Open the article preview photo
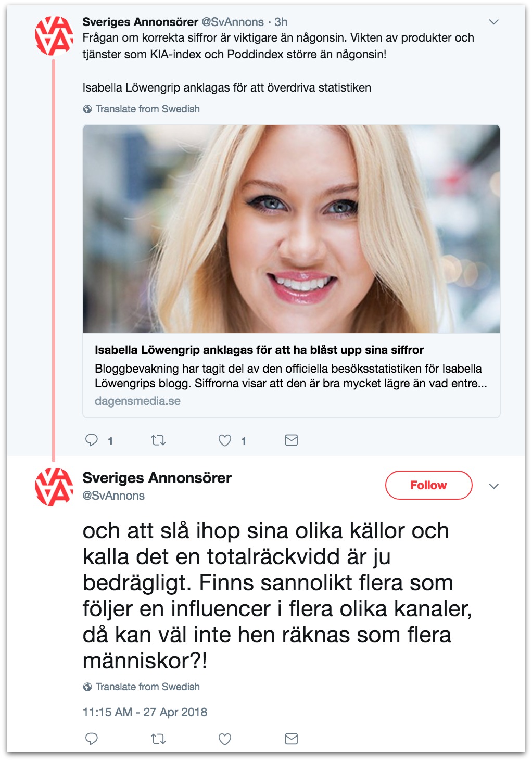 coord(292,229)
